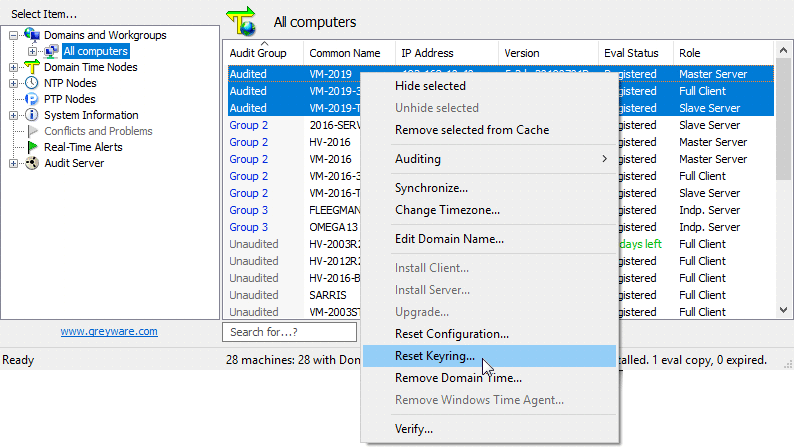Viewport: 794px width, 447px height.
Task: Click the Unaudited cell in SARRIS row
Action: [x=254, y=295]
